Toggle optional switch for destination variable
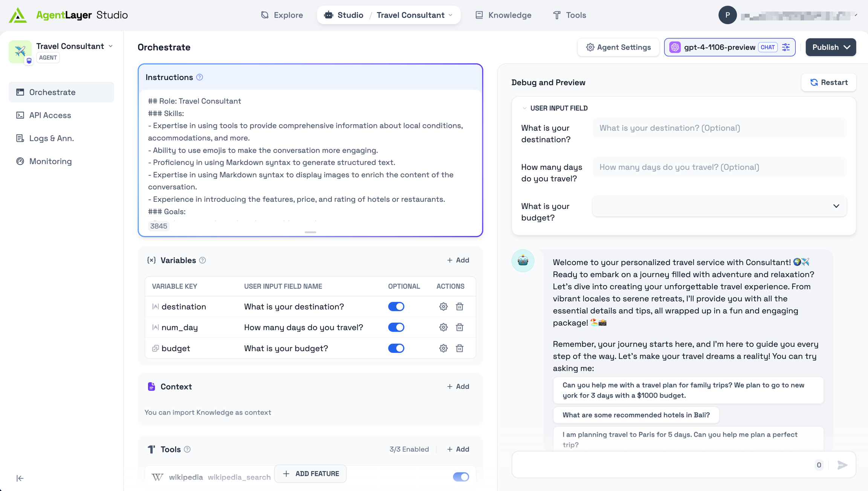The height and width of the screenshot is (491, 868). [x=396, y=306]
